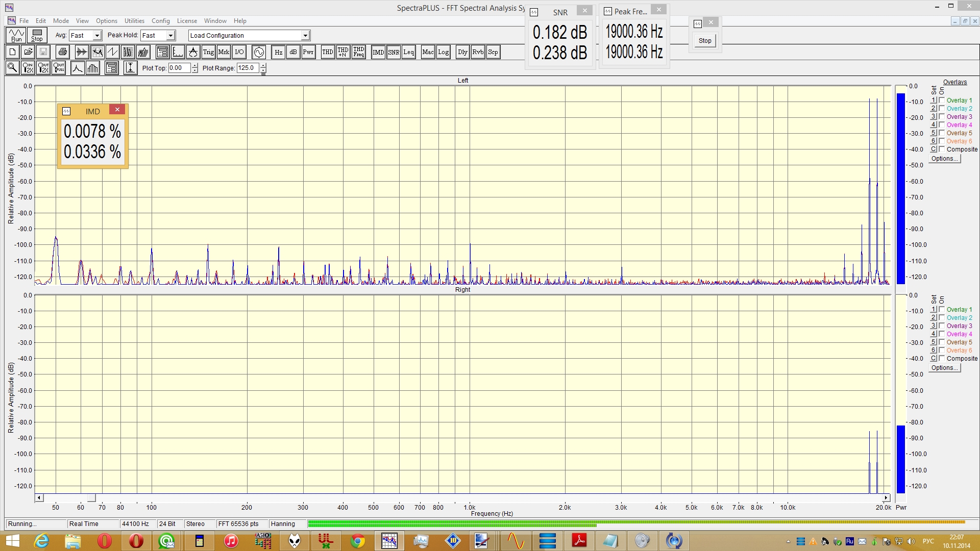
Task: Toggle the THD+N measurement button
Action: [343, 52]
